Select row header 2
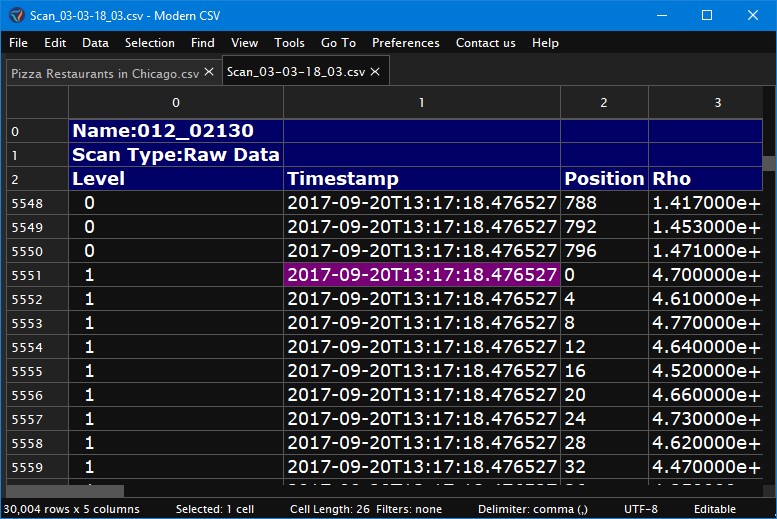This screenshot has width=777, height=519. click(37, 179)
